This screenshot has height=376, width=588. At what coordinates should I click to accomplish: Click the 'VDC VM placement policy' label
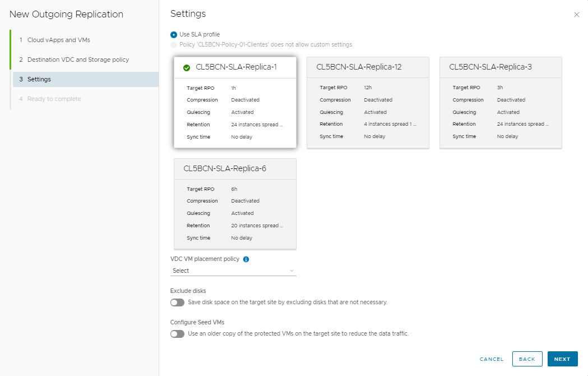pos(205,259)
